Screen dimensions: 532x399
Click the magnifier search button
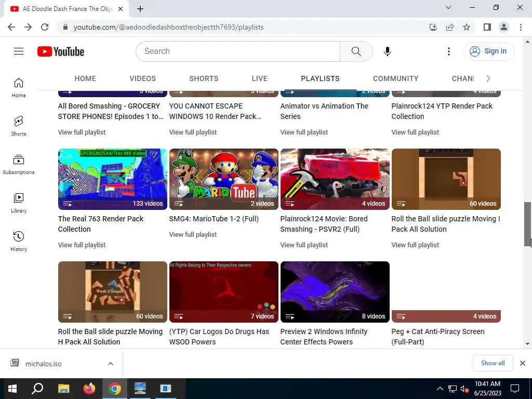pyautogui.click(x=356, y=51)
